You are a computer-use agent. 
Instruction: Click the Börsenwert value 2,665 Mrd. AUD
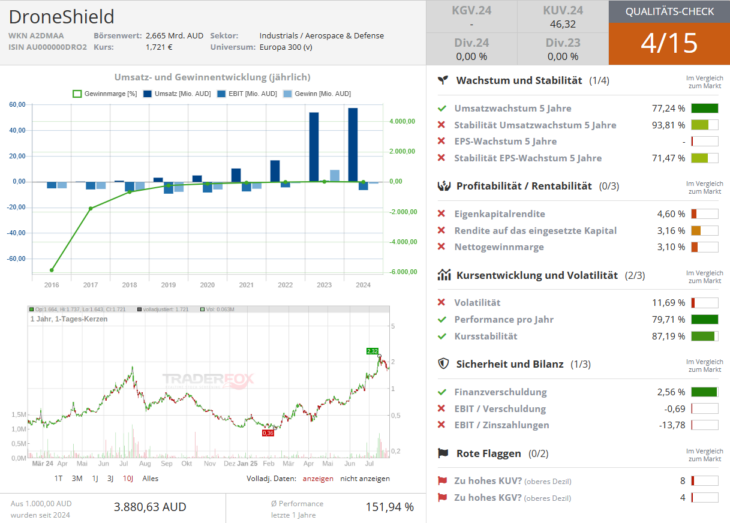pos(174,36)
